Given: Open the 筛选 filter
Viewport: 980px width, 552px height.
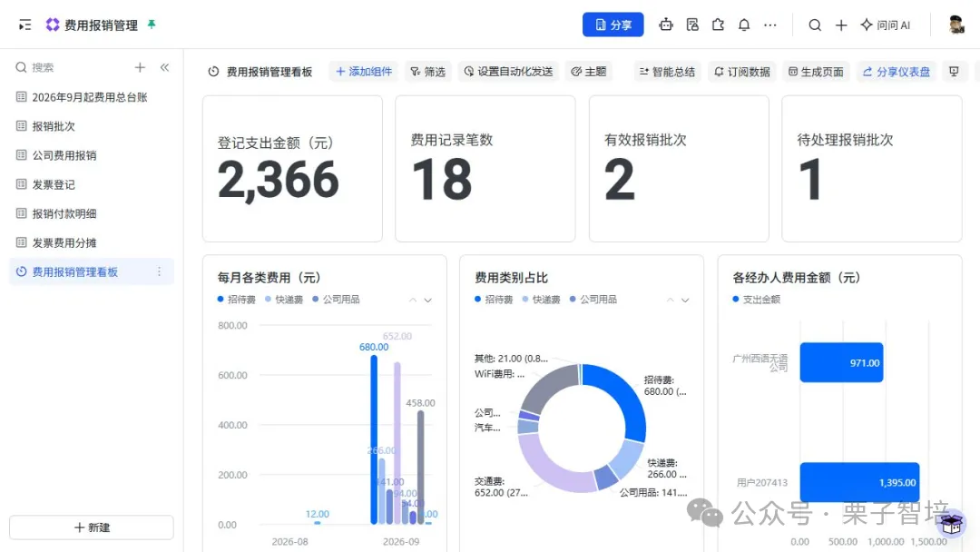Looking at the screenshot, I should point(428,72).
